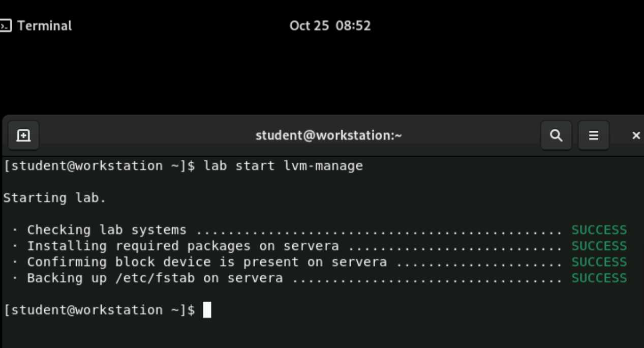Click the new tab plus icon

pos(23,135)
